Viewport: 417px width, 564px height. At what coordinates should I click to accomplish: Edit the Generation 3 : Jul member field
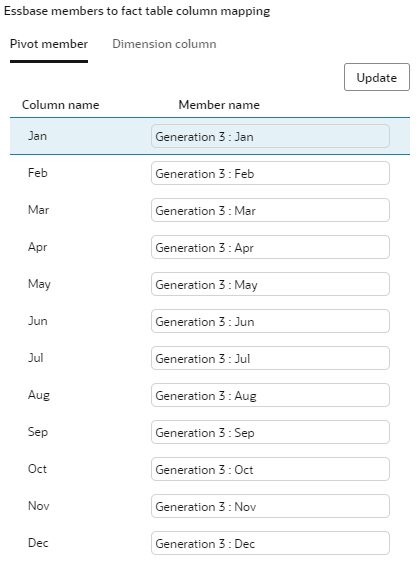tap(270, 358)
